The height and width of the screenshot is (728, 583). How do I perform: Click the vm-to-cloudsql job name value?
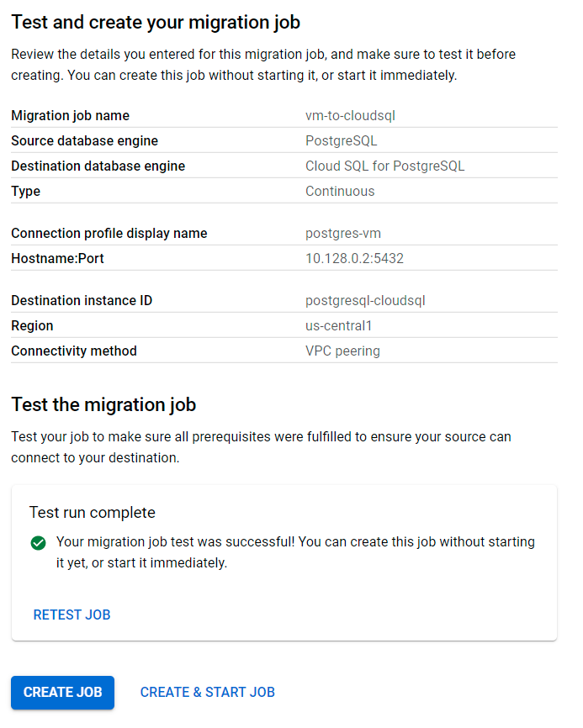[x=346, y=115]
